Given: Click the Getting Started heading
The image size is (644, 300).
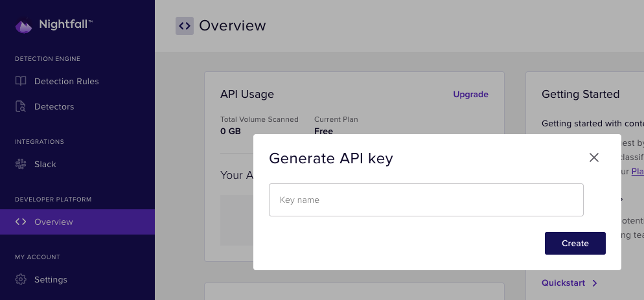Looking at the screenshot, I should (581, 94).
